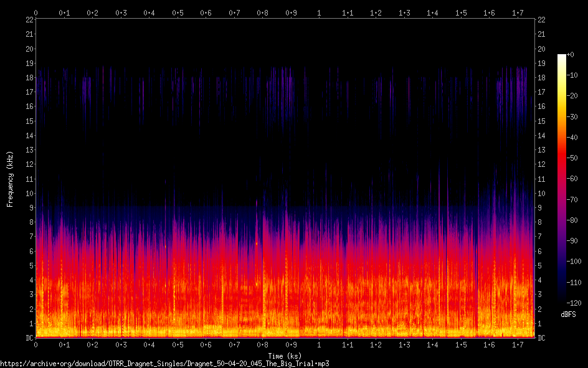Select the +0 label on color scale
The image size is (588, 368).
571,55
